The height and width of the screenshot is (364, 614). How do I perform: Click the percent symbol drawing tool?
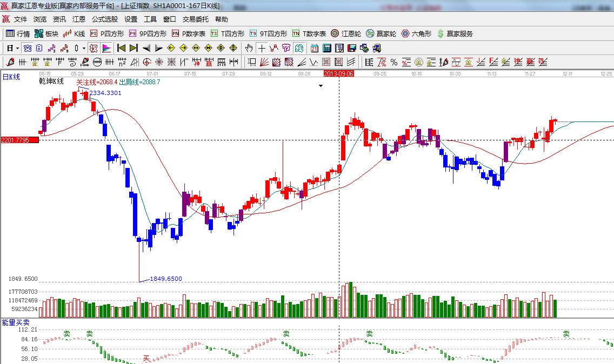[394, 62]
